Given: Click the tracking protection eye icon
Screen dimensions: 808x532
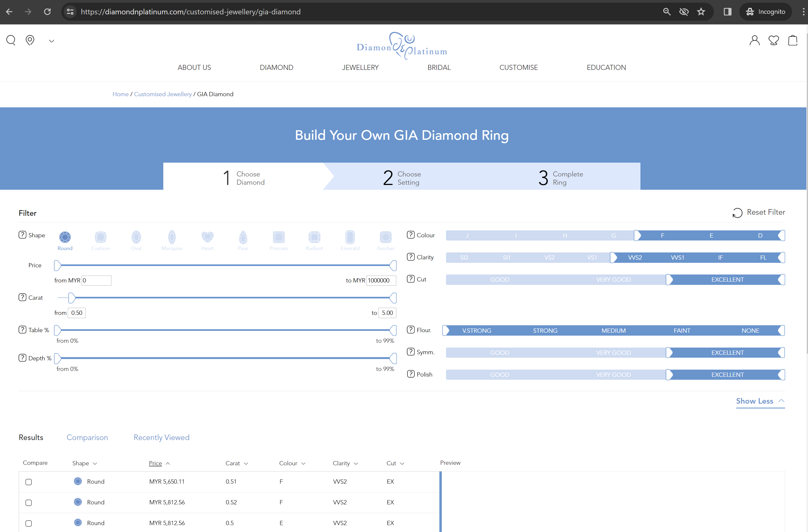Looking at the screenshot, I should pos(684,12).
